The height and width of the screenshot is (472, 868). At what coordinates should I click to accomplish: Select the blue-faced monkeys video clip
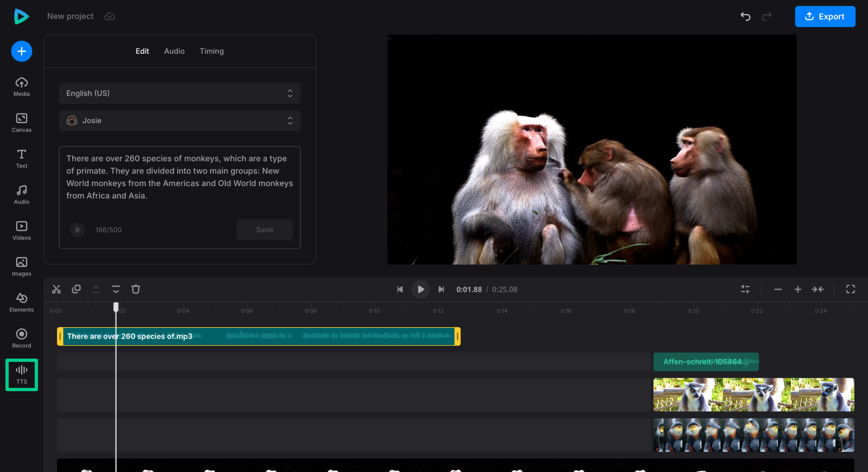coord(754,435)
